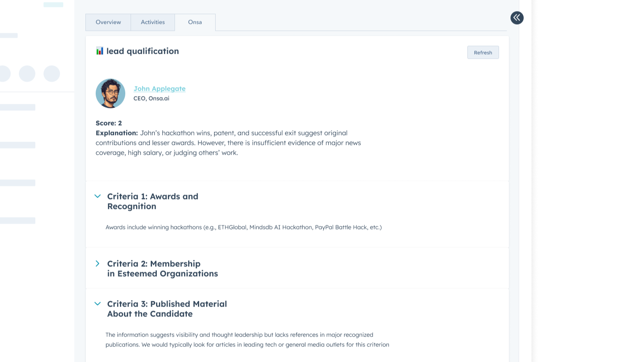Screen dimensions: 644x362
Task: Click the rightmost placeholder circle in left sidebar
Action: [x=52, y=74]
